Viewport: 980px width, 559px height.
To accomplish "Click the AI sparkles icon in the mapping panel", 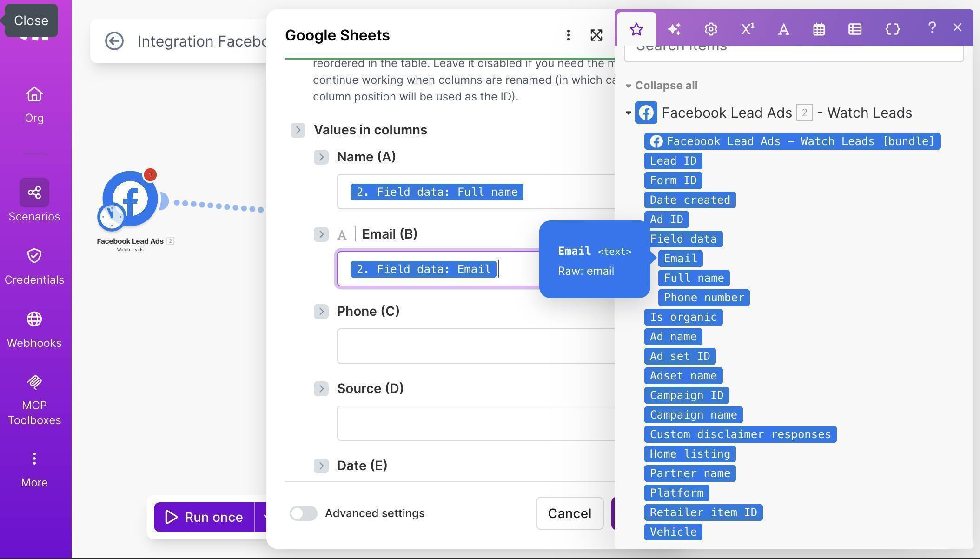I will (675, 29).
